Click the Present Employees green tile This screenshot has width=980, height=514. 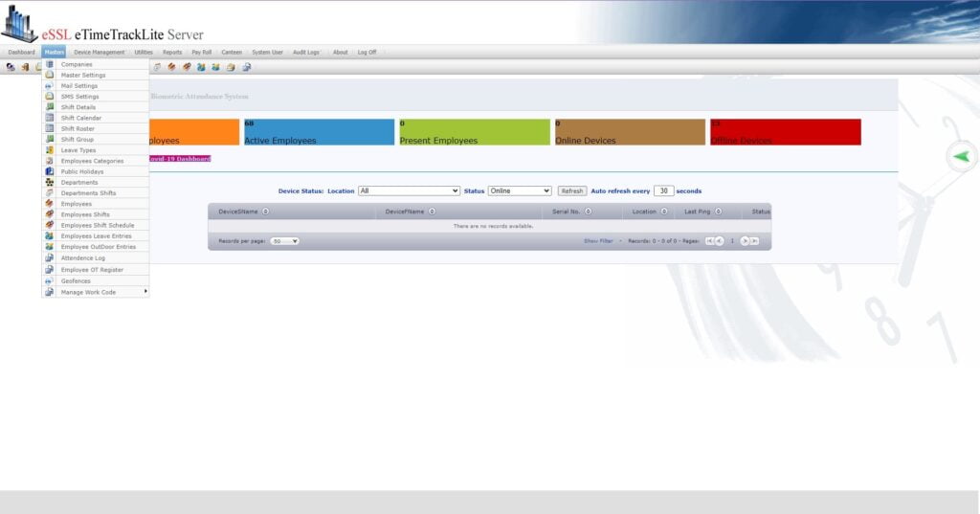pos(475,132)
